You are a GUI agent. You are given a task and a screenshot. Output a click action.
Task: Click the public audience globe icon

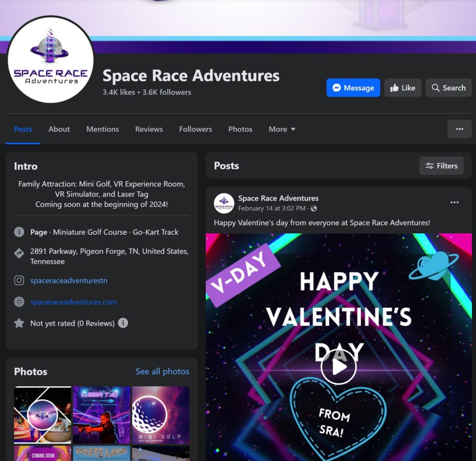[x=314, y=208]
